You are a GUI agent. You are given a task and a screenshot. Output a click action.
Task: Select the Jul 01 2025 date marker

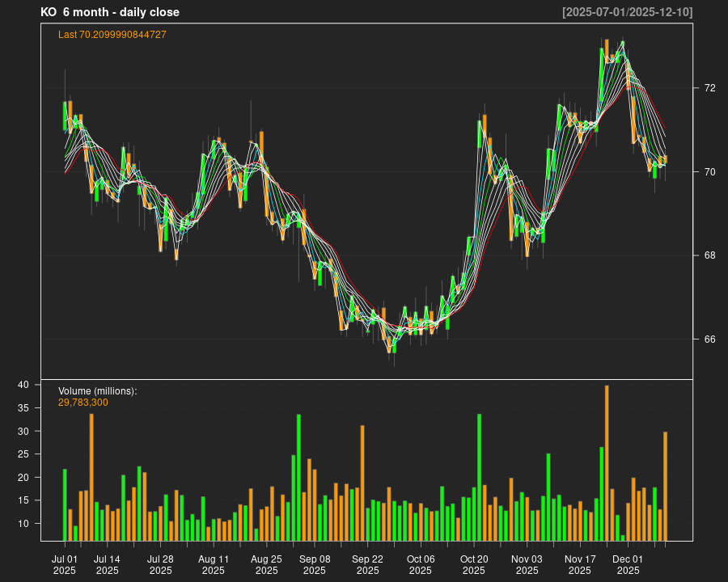pyautogui.click(x=65, y=564)
